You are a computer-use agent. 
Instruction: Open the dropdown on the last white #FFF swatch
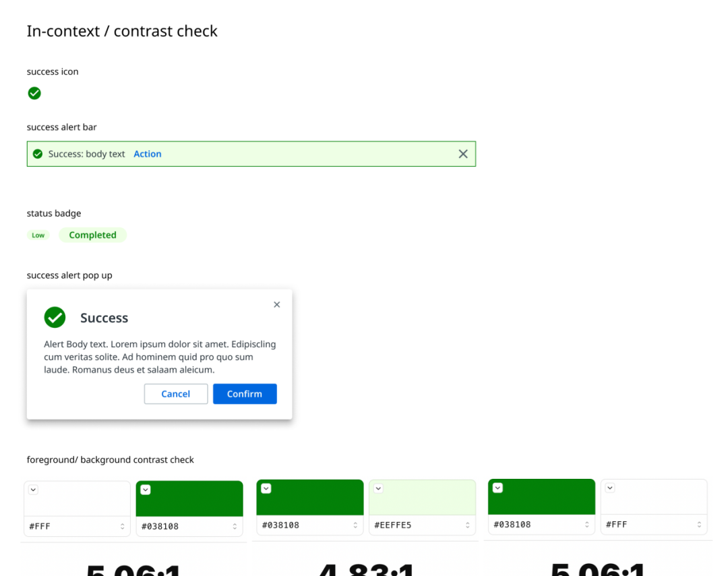click(610, 488)
